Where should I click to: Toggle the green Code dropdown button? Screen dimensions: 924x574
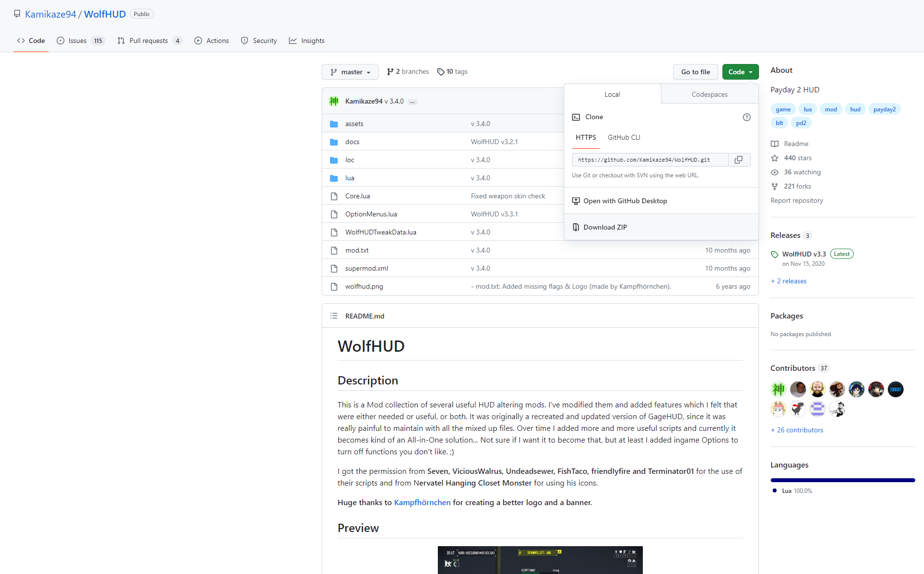point(740,72)
